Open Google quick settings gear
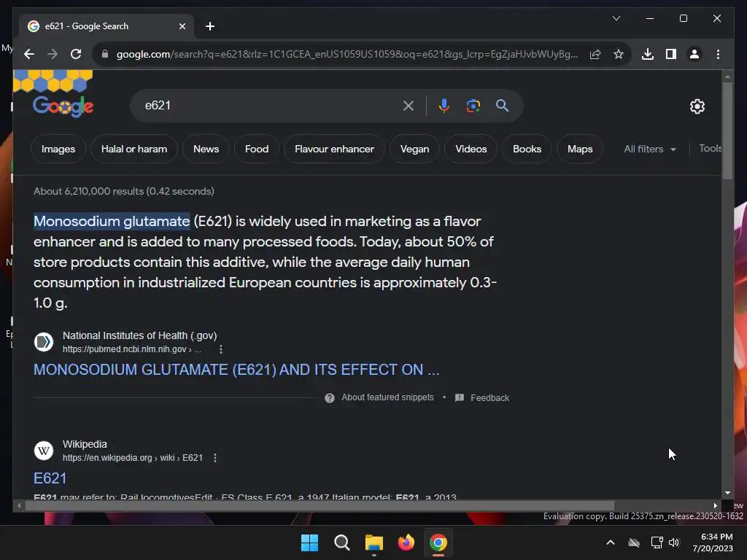 697,106
